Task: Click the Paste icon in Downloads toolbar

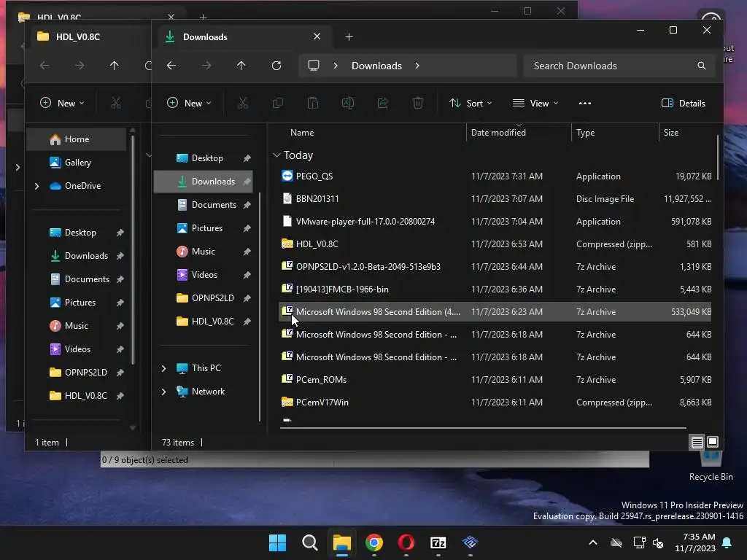Action: [x=312, y=103]
